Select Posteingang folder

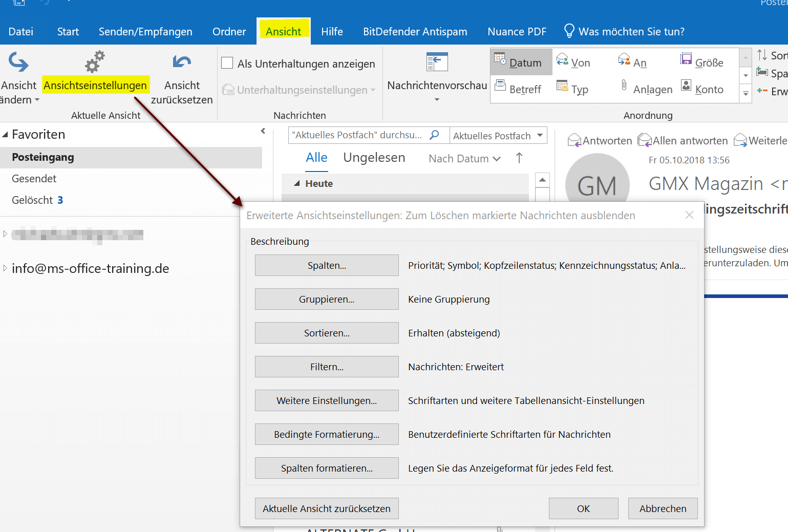click(131, 157)
